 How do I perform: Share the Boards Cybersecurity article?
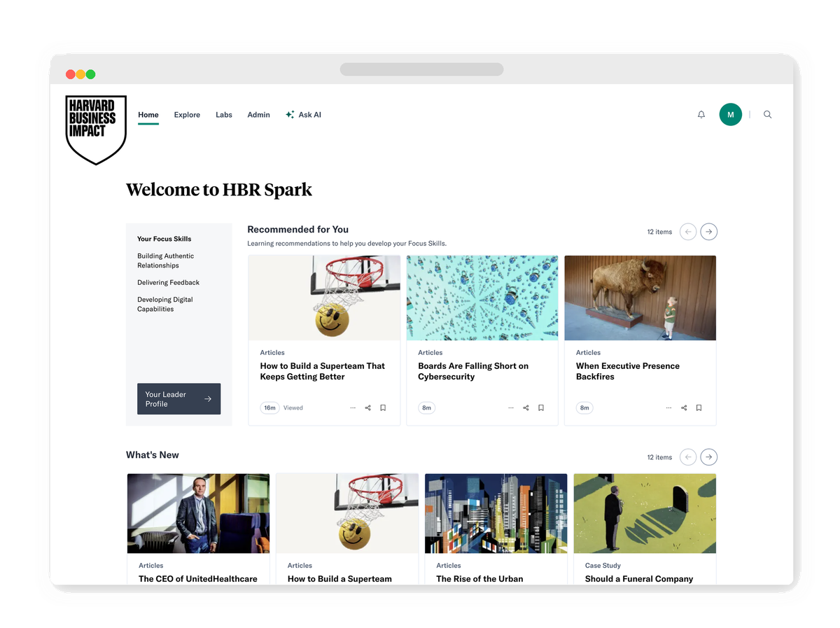pos(526,407)
